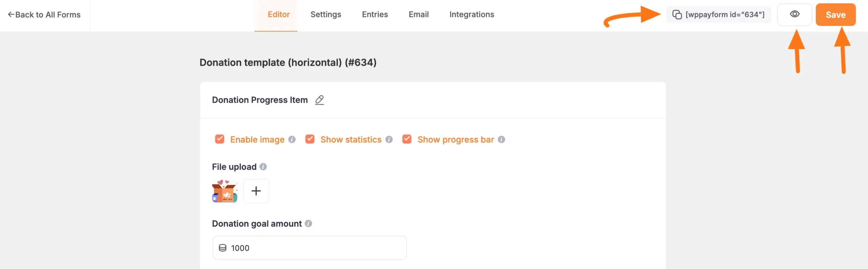Click the info icon beside Enable image
Viewport: 868px width, 269px height.
pos(292,139)
